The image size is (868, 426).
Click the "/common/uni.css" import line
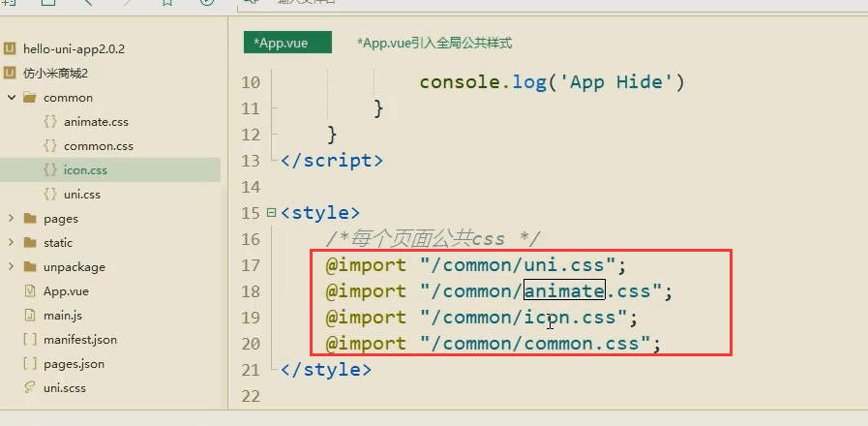click(476, 265)
